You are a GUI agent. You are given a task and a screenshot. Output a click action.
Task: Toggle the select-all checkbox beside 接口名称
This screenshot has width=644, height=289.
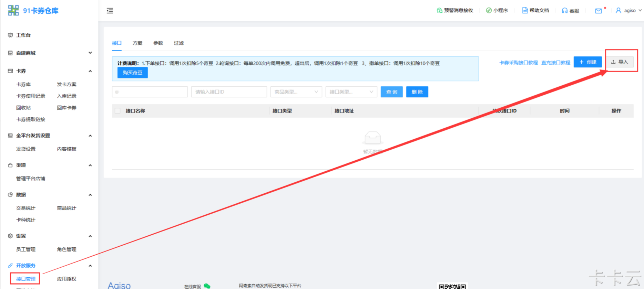coord(117,111)
